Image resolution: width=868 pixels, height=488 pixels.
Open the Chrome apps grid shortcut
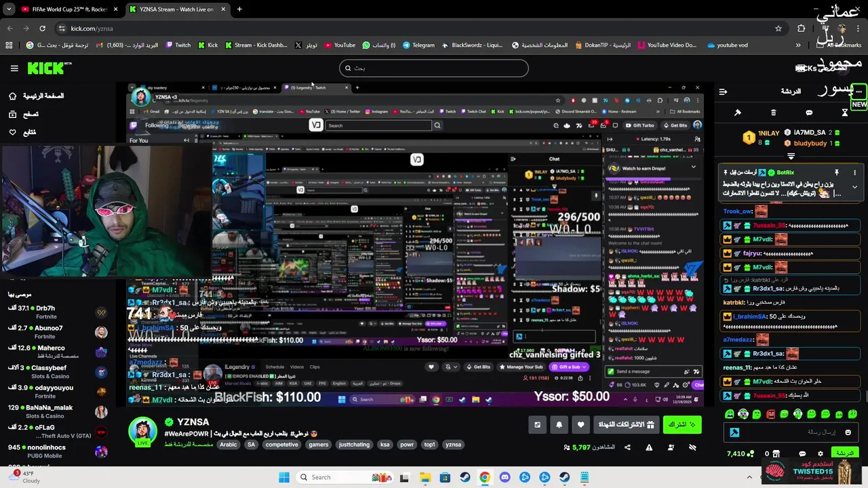[x=9, y=45]
